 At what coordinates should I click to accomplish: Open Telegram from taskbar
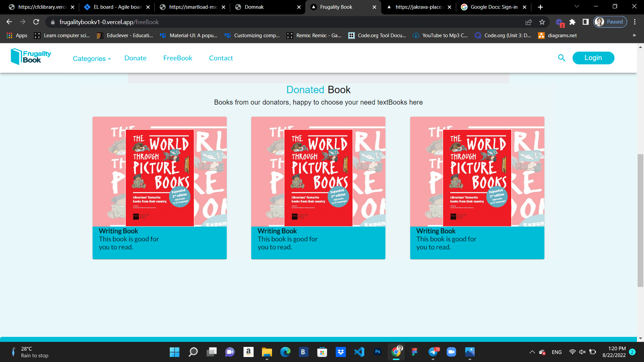click(x=433, y=352)
